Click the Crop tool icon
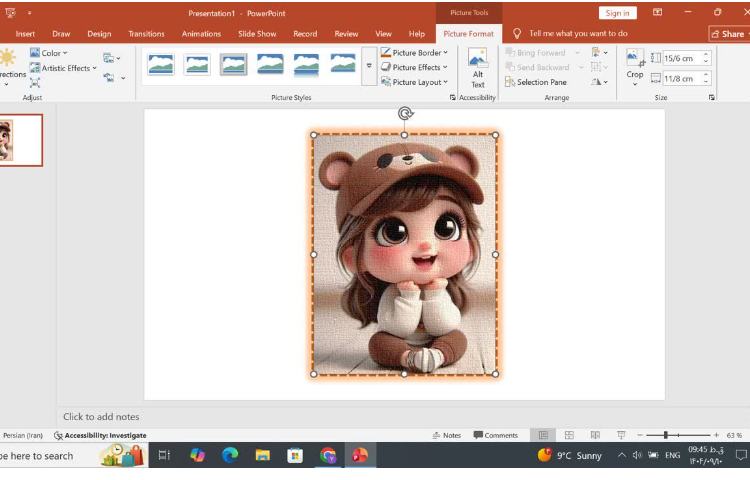The image size is (750, 480). tap(635, 58)
